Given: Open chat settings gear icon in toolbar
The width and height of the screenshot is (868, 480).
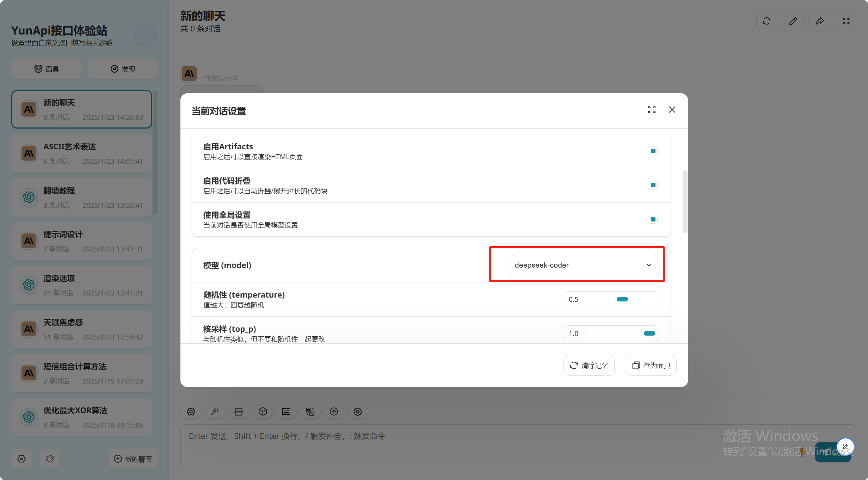Looking at the screenshot, I should click(191, 411).
